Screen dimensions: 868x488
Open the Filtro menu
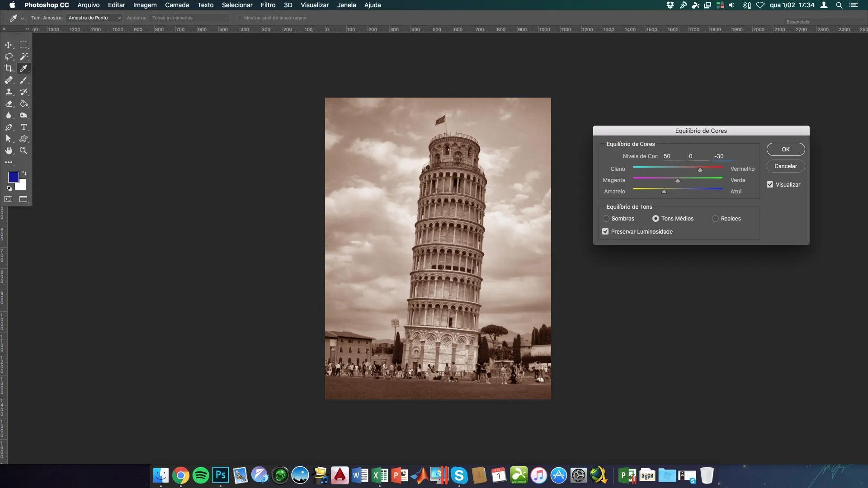[x=268, y=5]
